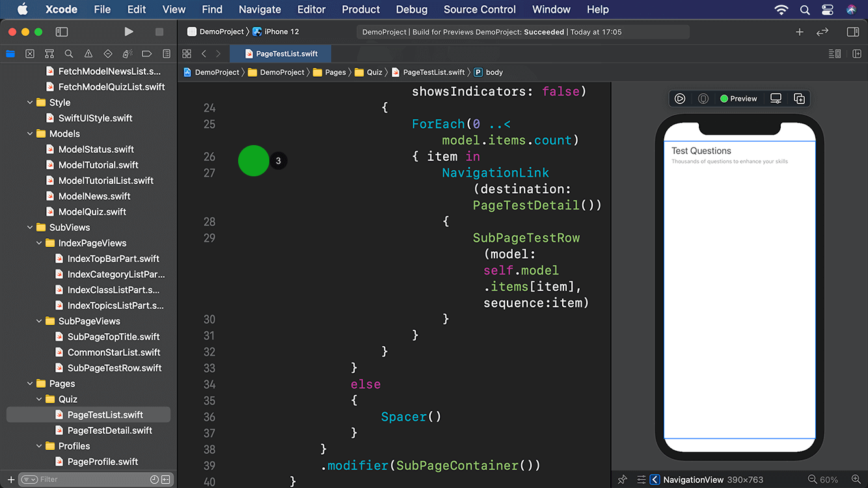The width and height of the screenshot is (868, 488).
Task: Hide the navigator sidebar panel
Action: coord(62,32)
